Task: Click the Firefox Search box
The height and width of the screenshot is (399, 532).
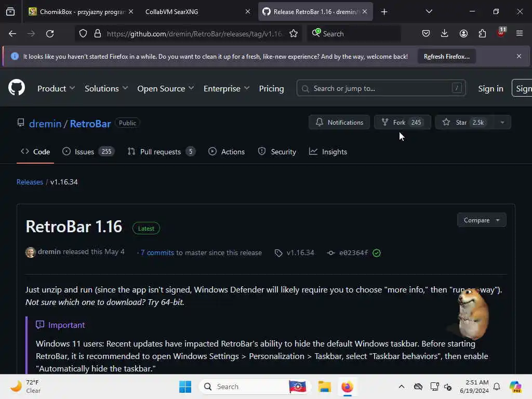Action: pyautogui.click(x=354, y=34)
